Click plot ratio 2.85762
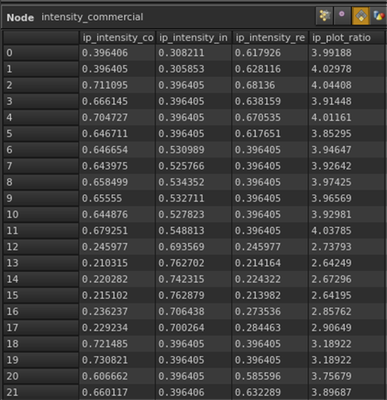This screenshot has height=400, width=387. (x=331, y=311)
